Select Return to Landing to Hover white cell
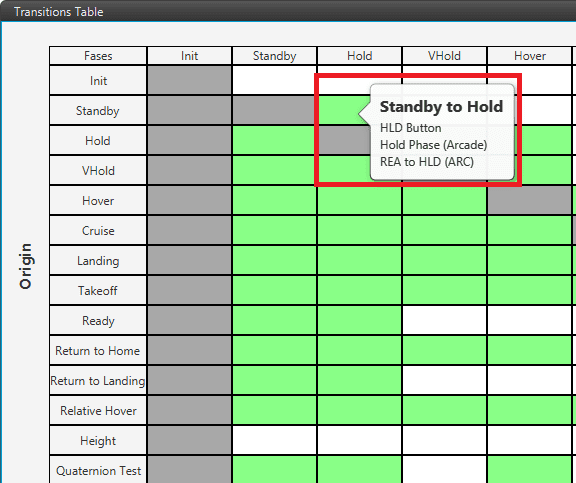 click(529, 381)
